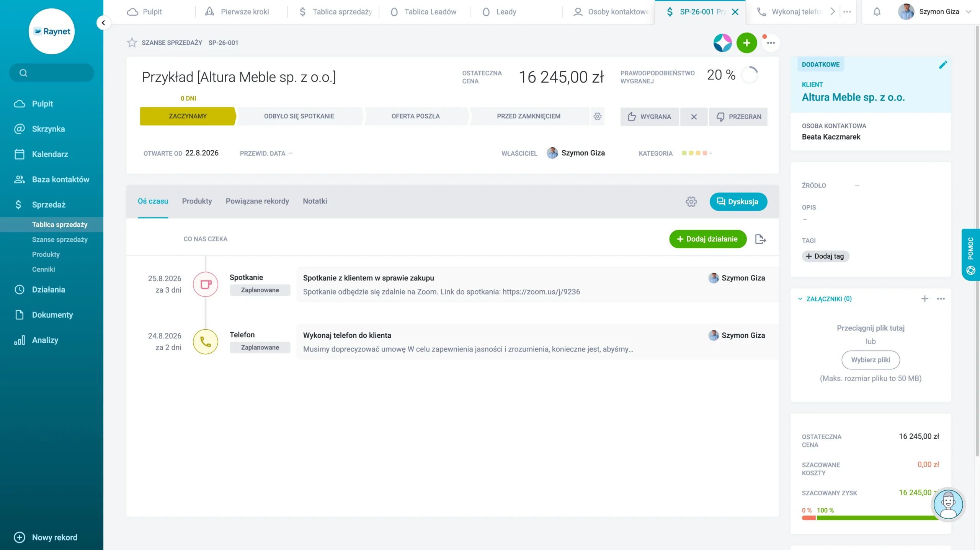Open the chat assistant avatar
Image resolution: width=980 pixels, height=550 pixels.
(948, 504)
